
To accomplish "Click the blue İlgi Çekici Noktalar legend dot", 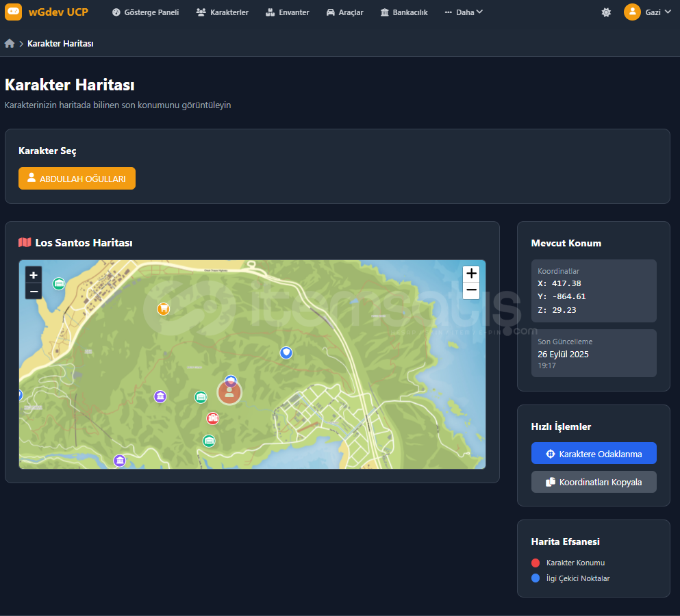I will tap(536, 578).
